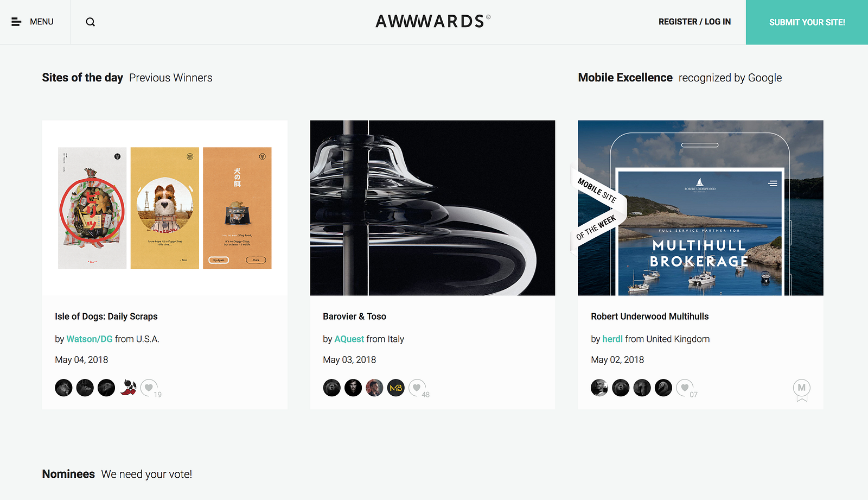This screenshot has width=868, height=500.
Task: Click red-toned portrait avatar on Barovier card
Action: click(374, 388)
